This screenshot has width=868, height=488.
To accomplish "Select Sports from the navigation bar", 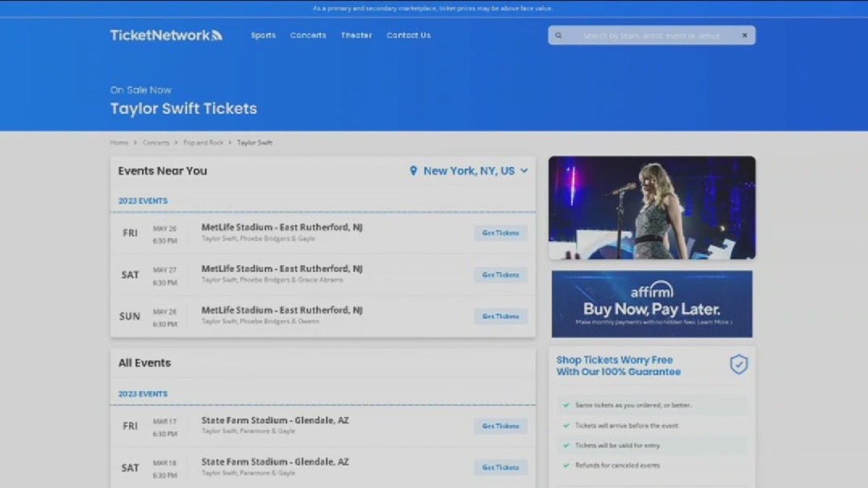I will [x=262, y=35].
